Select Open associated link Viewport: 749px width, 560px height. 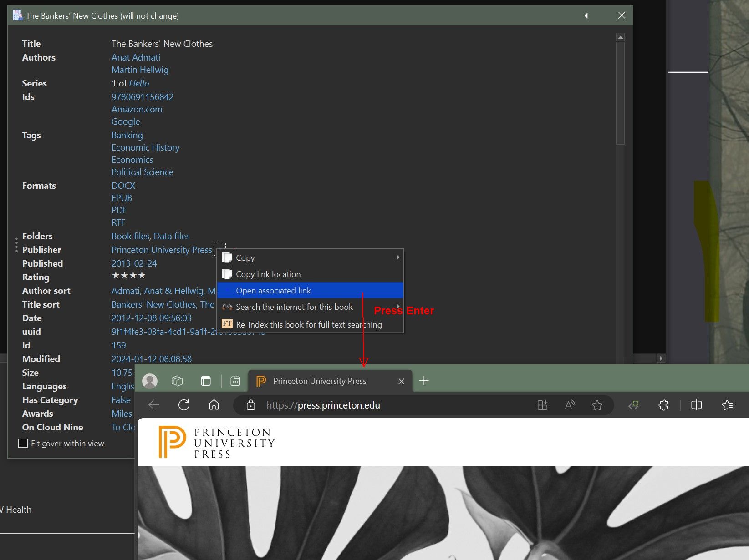(x=310, y=290)
